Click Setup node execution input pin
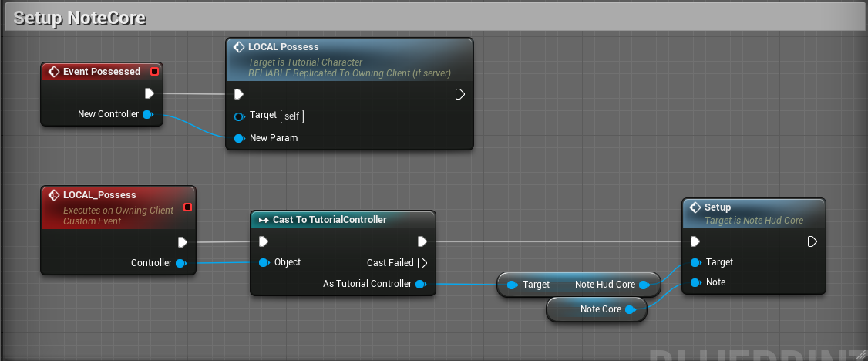This screenshot has width=868, height=361. [x=695, y=241]
